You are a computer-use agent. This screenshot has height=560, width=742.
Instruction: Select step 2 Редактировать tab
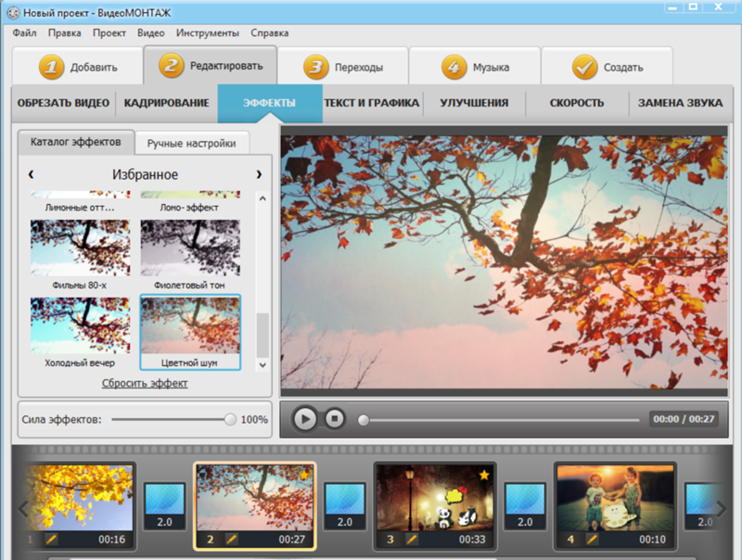click(211, 65)
